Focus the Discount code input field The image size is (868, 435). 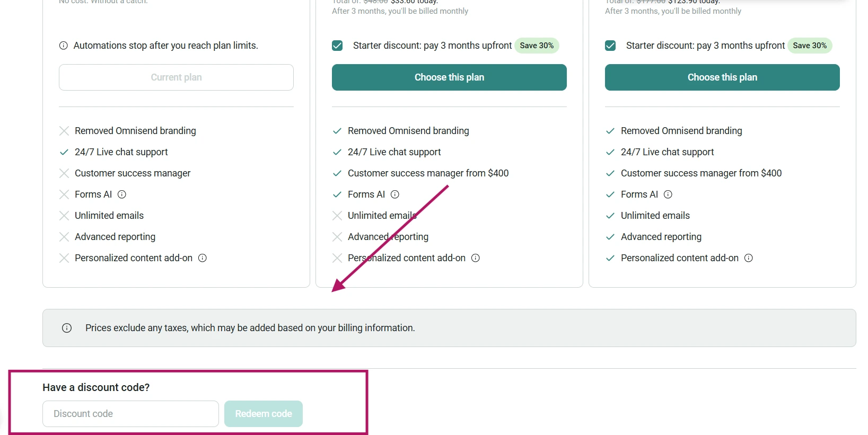[x=130, y=414]
